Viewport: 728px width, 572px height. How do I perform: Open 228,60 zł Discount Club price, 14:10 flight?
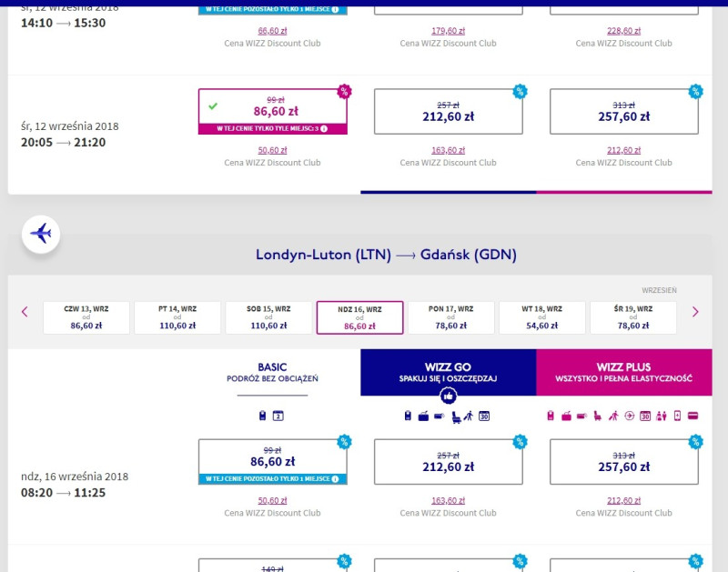[624, 31]
